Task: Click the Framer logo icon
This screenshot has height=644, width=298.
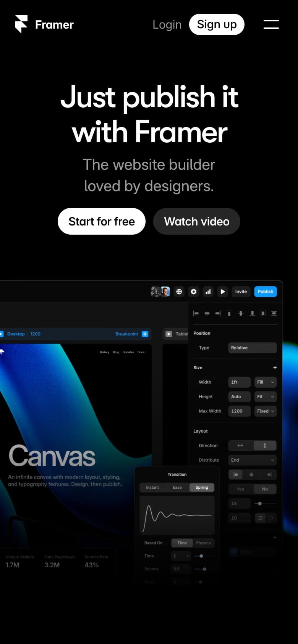Action: click(x=21, y=24)
